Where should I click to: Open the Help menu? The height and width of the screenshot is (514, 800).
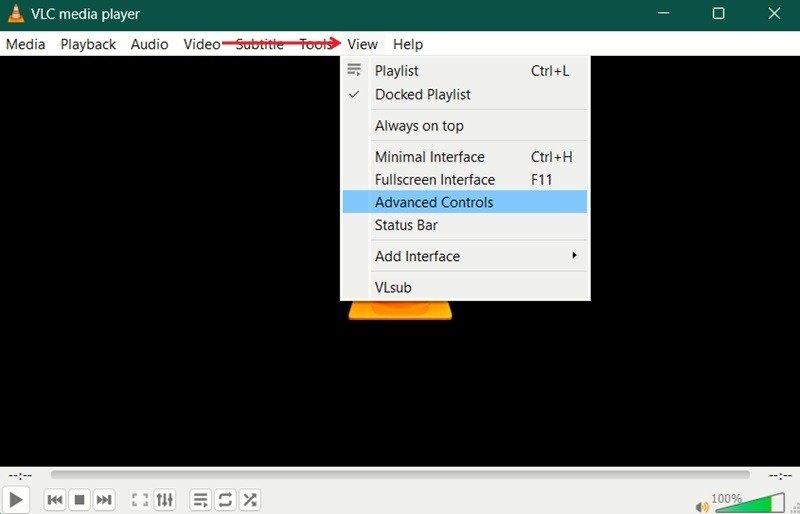408,44
